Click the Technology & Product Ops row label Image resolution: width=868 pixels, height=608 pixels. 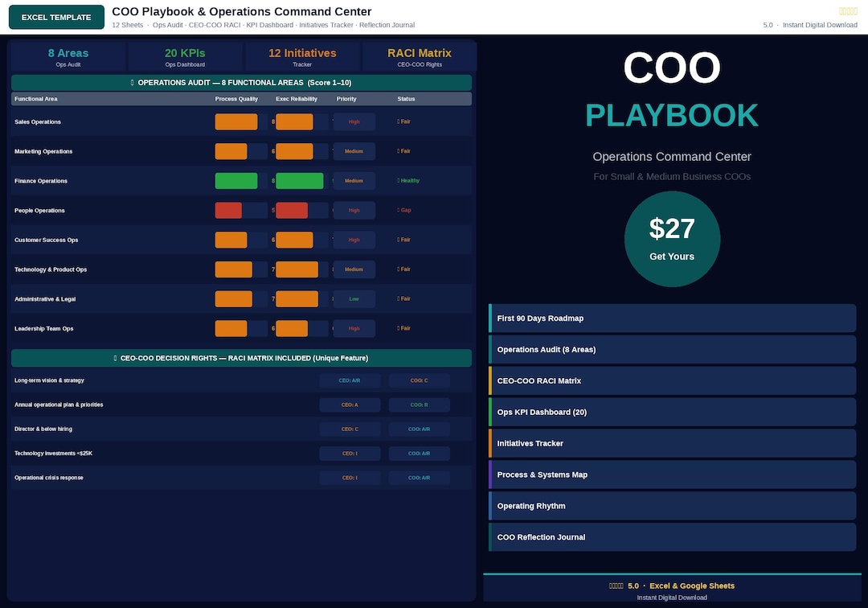(x=51, y=269)
